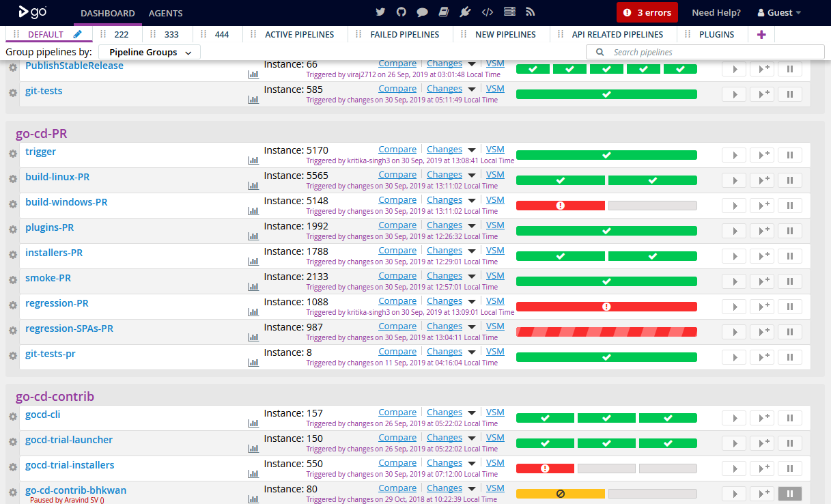Switch to the API RELATED PIPELINES tab
This screenshot has height=504, width=831.
[x=617, y=34]
